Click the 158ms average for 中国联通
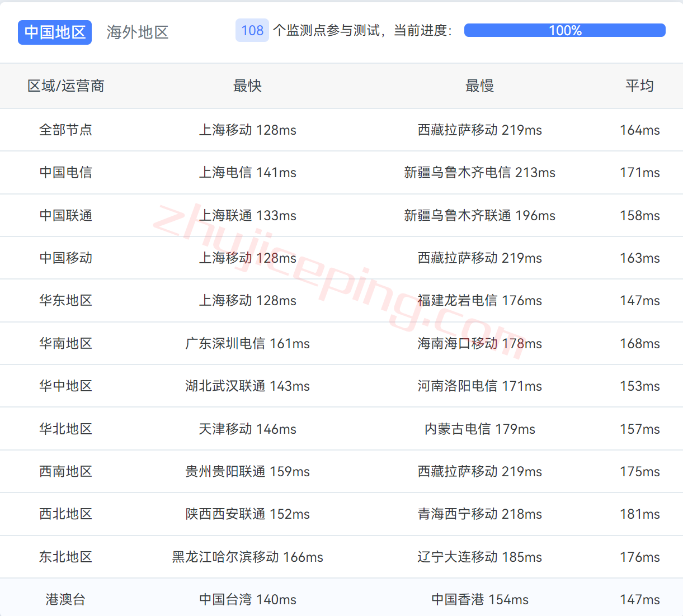This screenshot has height=616, width=683. pyautogui.click(x=640, y=215)
